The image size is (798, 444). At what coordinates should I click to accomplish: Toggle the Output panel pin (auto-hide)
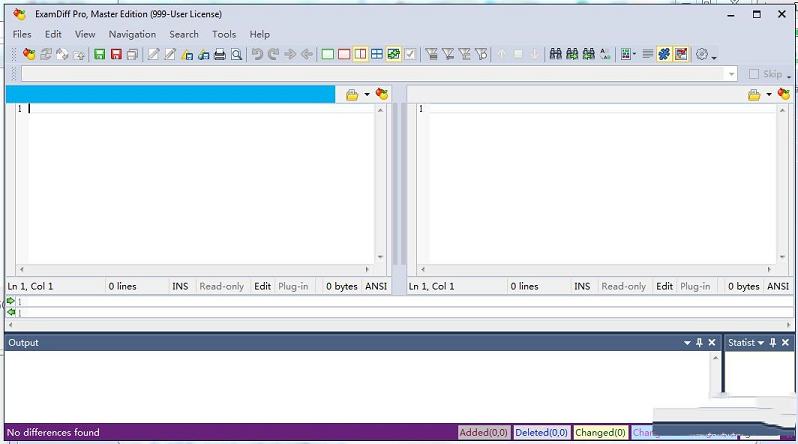pos(699,342)
